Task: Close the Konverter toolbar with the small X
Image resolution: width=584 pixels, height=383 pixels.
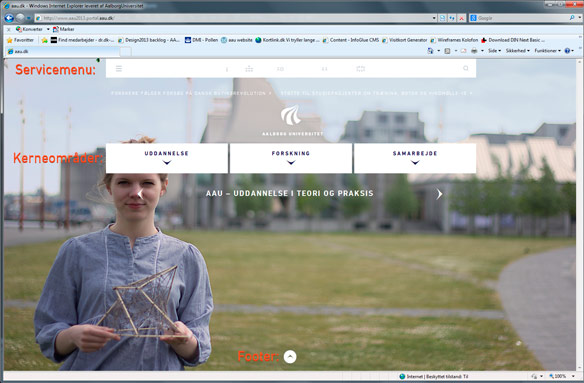Action: [9, 29]
